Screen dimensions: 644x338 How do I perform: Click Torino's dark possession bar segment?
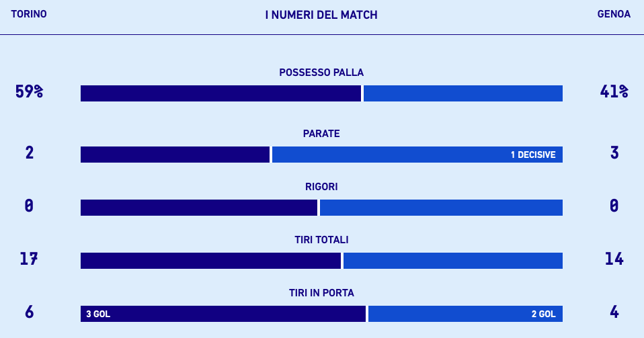[220, 93]
